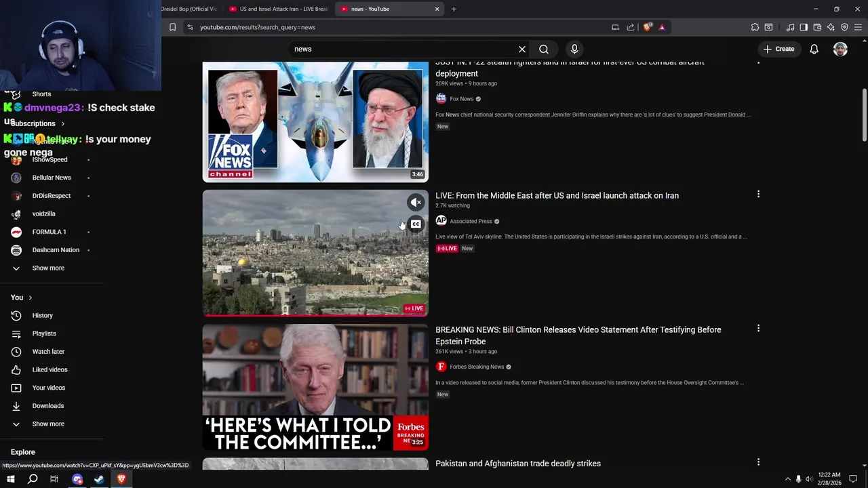Open Downloads in sidebar
Viewport: 868px width, 488px height.
48,405
